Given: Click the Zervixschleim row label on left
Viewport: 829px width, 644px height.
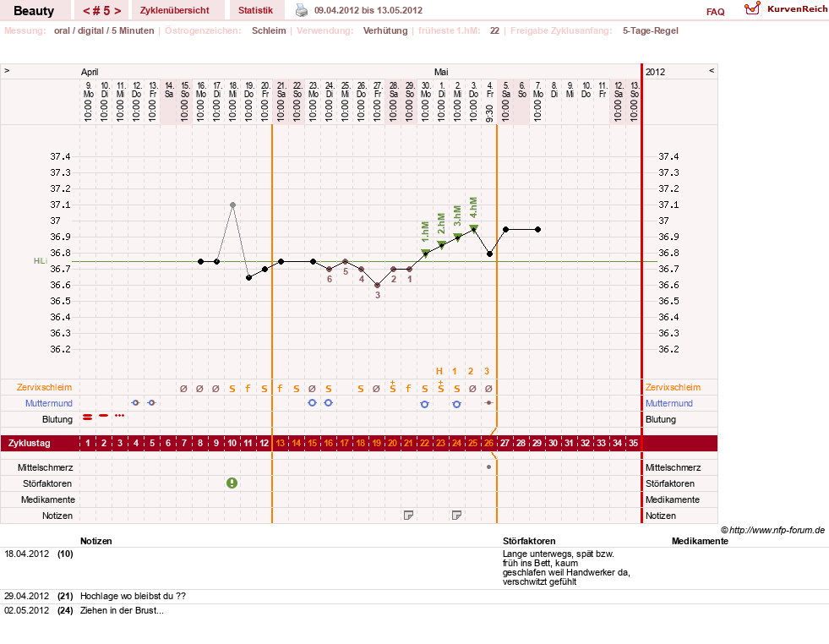Looking at the screenshot, I should (44, 387).
